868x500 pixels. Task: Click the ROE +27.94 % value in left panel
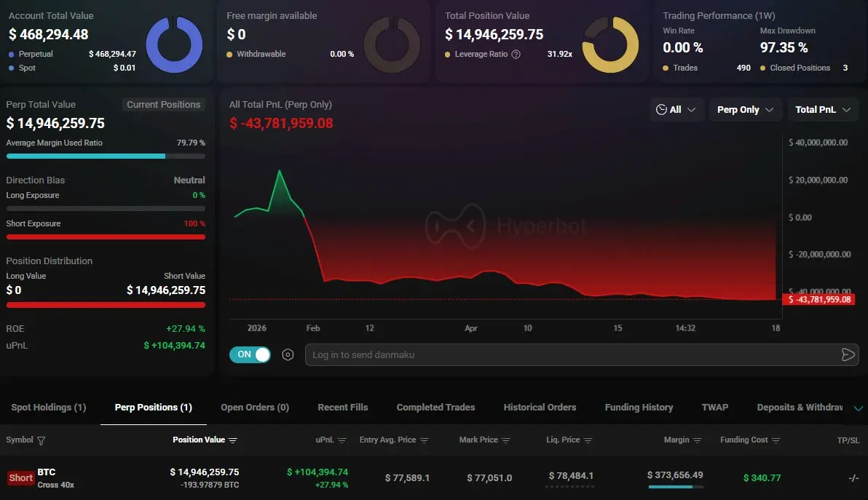point(186,328)
